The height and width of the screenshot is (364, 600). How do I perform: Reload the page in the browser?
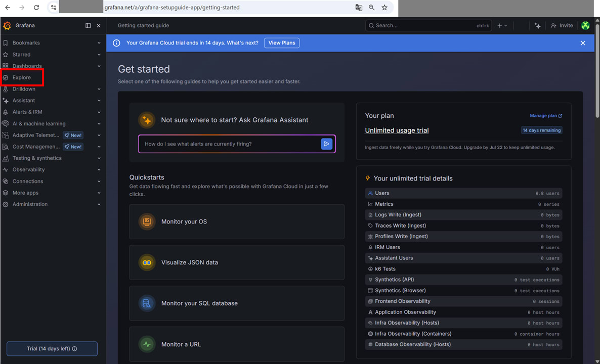click(36, 7)
